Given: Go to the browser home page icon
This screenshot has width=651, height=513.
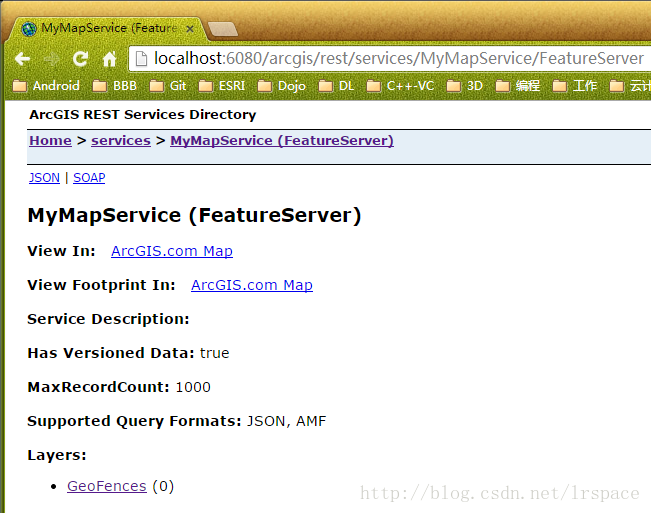Looking at the screenshot, I should 110,59.
